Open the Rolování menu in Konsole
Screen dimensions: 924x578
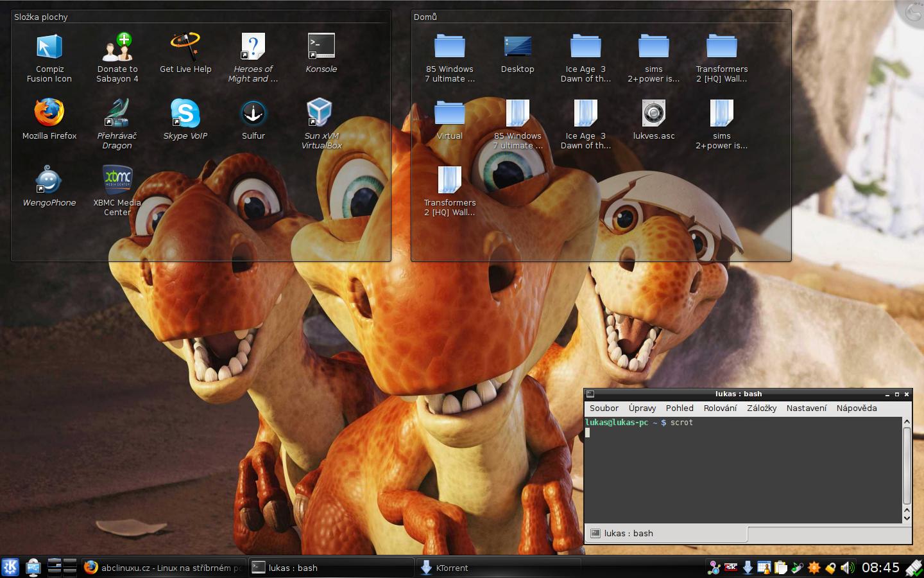click(720, 408)
